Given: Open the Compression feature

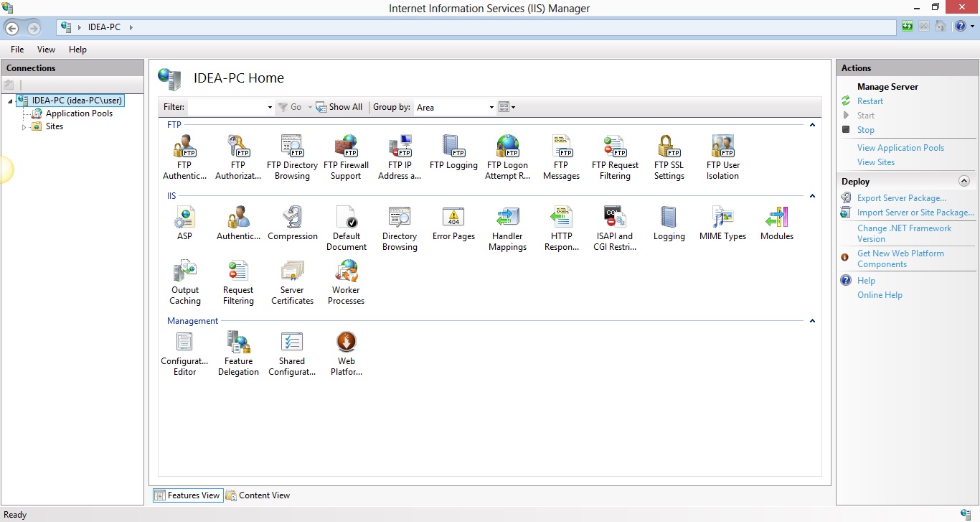Looking at the screenshot, I should [292, 223].
